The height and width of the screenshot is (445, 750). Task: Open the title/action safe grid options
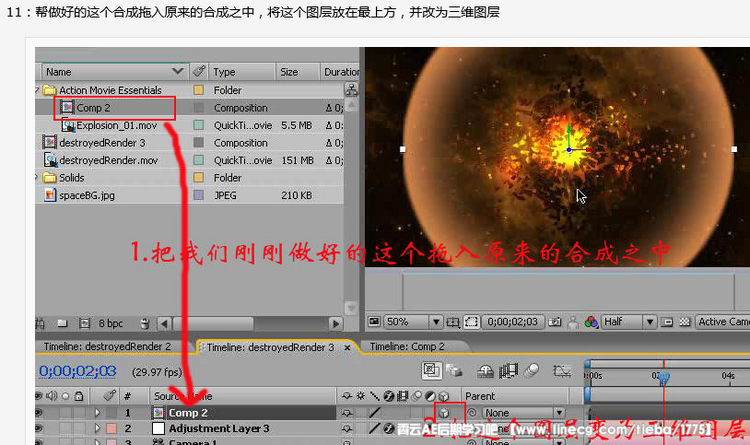[x=452, y=322]
